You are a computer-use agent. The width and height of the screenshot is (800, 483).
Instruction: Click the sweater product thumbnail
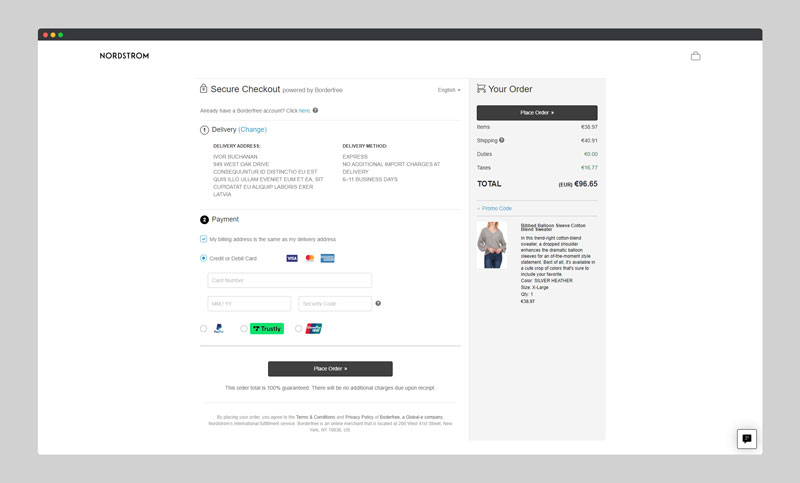tap(492, 245)
